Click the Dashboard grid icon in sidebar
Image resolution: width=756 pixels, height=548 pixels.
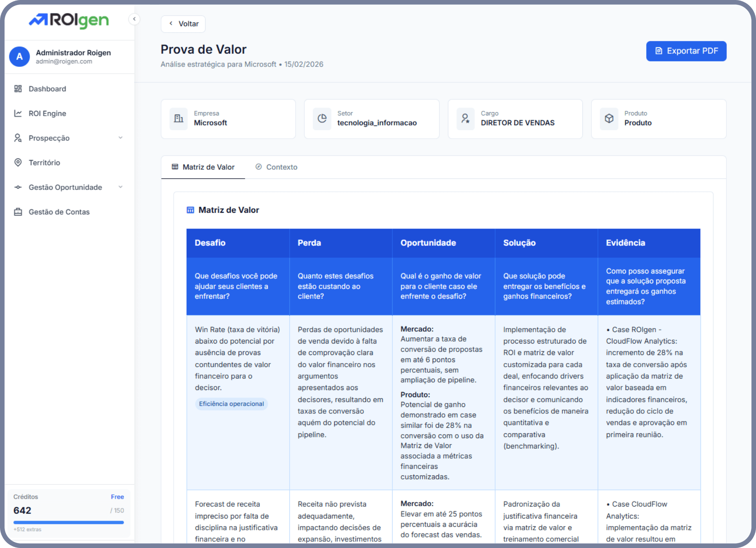click(x=18, y=89)
